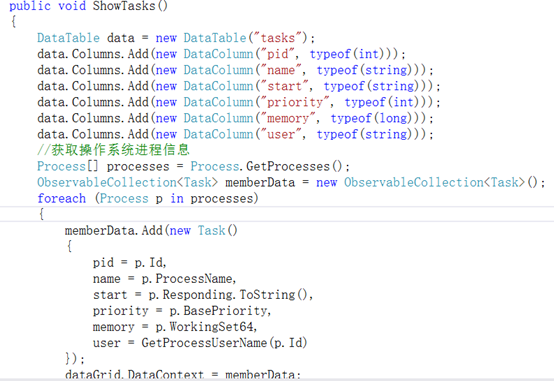Click dataGrid.DataContext assignment line
554x381 pixels.
click(x=183, y=374)
